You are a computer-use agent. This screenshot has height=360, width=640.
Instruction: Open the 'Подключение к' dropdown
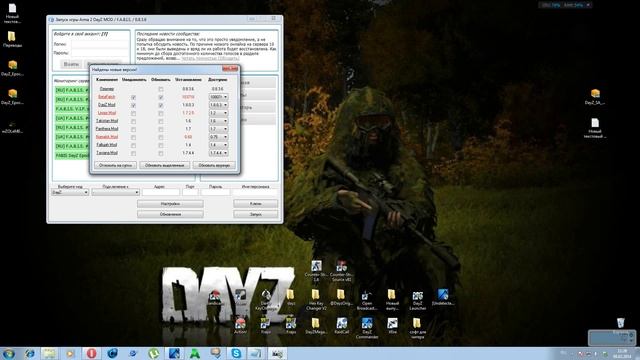(x=116, y=192)
